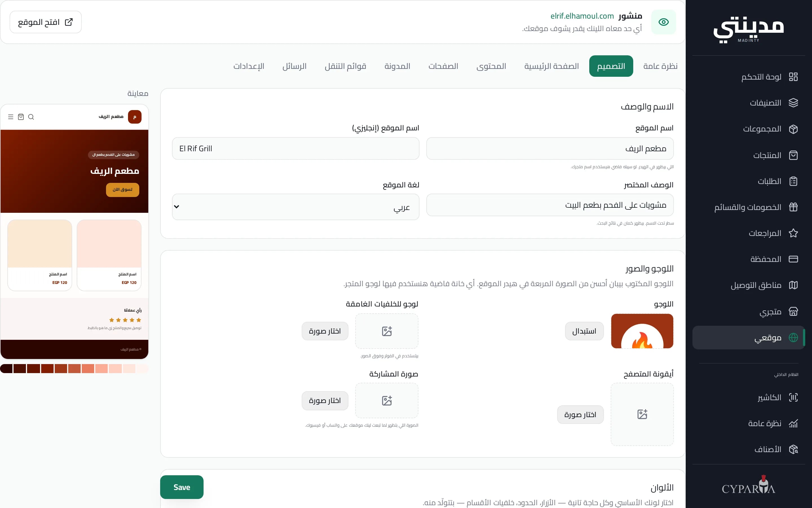Open the preview hamburger menu icon
This screenshot has width=812, height=508.
[11, 117]
